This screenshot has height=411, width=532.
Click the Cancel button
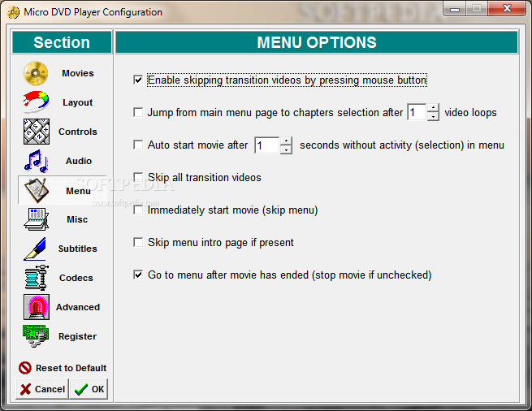[x=42, y=389]
